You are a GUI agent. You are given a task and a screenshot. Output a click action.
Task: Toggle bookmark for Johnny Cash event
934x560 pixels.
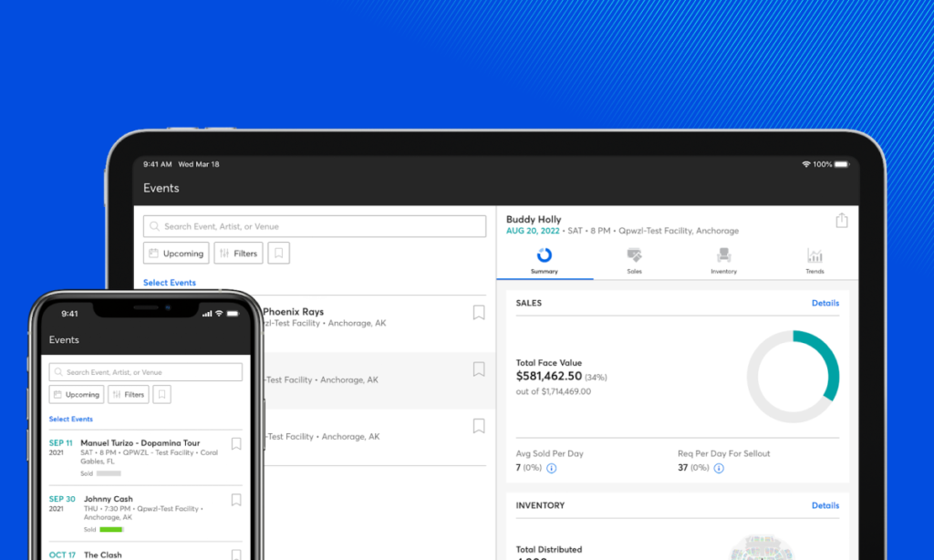tap(236, 500)
